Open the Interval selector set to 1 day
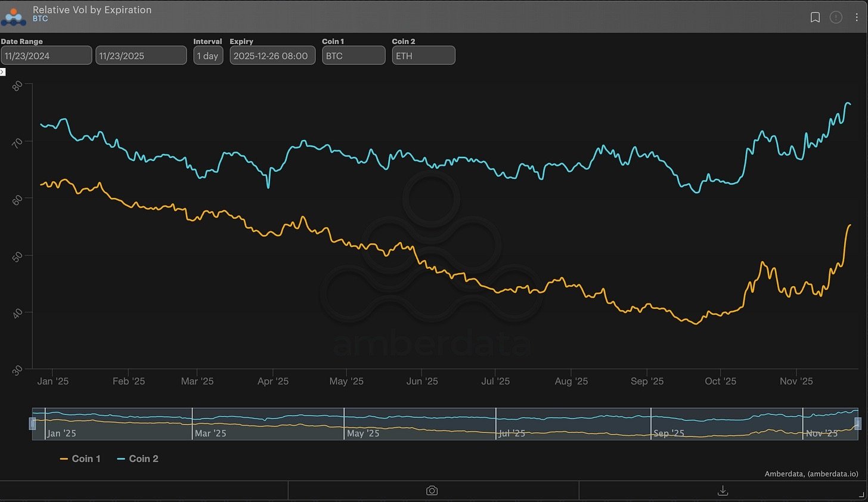The height and width of the screenshot is (502, 868). 208,55
